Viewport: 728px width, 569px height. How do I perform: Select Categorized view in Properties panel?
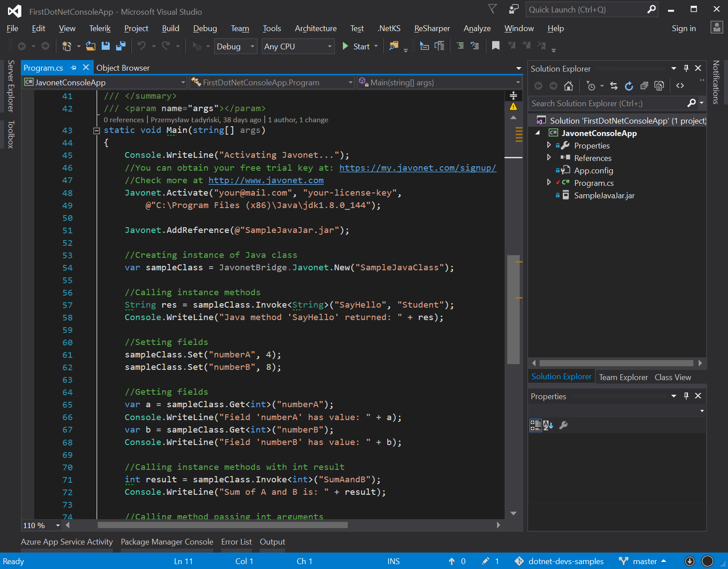pyautogui.click(x=535, y=425)
